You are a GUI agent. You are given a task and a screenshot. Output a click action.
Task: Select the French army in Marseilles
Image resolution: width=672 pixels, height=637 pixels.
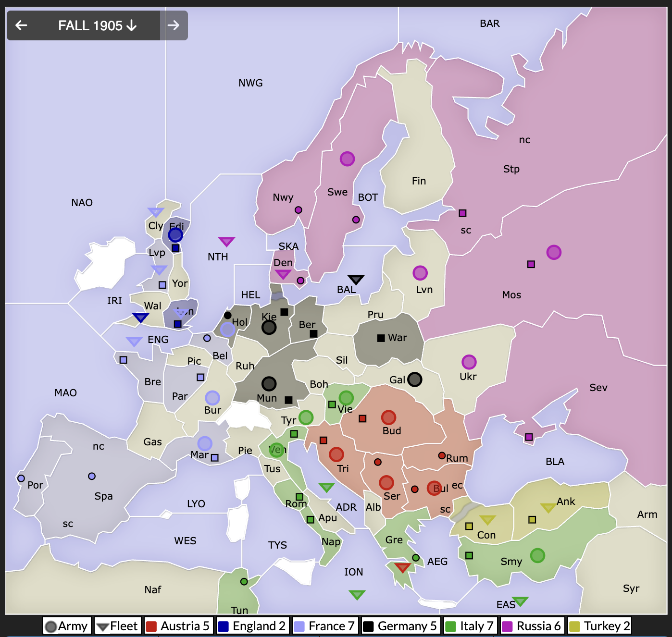(x=205, y=443)
